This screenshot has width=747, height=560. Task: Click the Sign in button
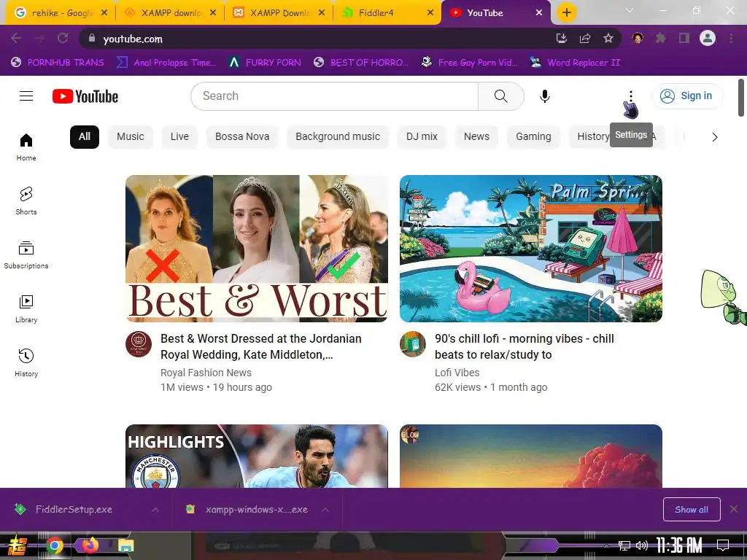click(686, 96)
